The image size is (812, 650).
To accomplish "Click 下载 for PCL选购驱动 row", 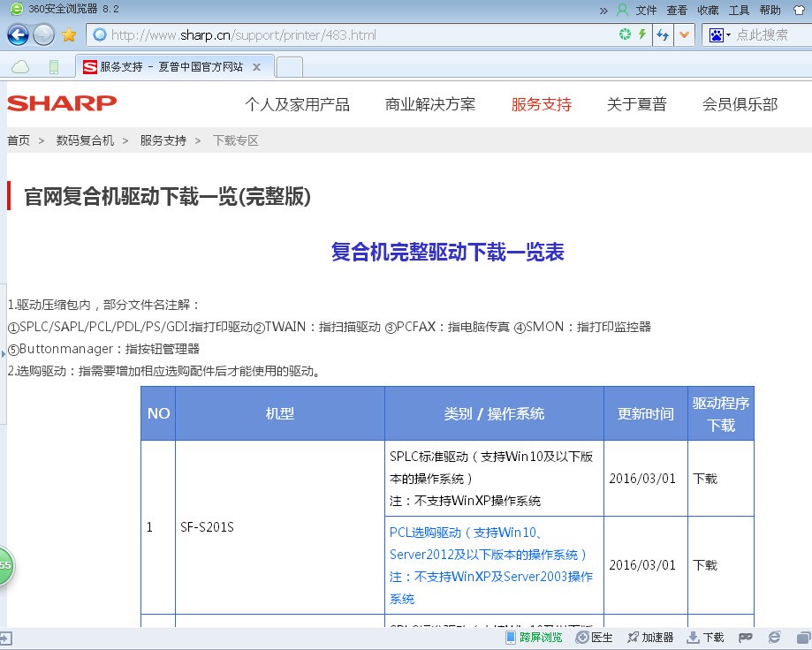I will click(x=705, y=565).
